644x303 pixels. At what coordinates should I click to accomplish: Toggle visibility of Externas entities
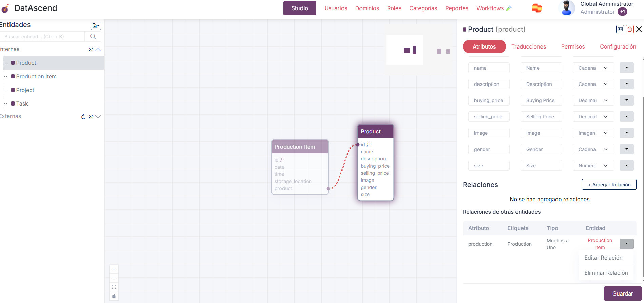91,117
